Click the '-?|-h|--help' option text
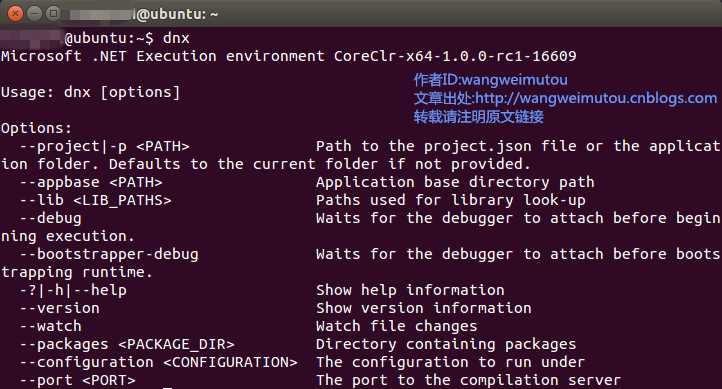 [73, 290]
